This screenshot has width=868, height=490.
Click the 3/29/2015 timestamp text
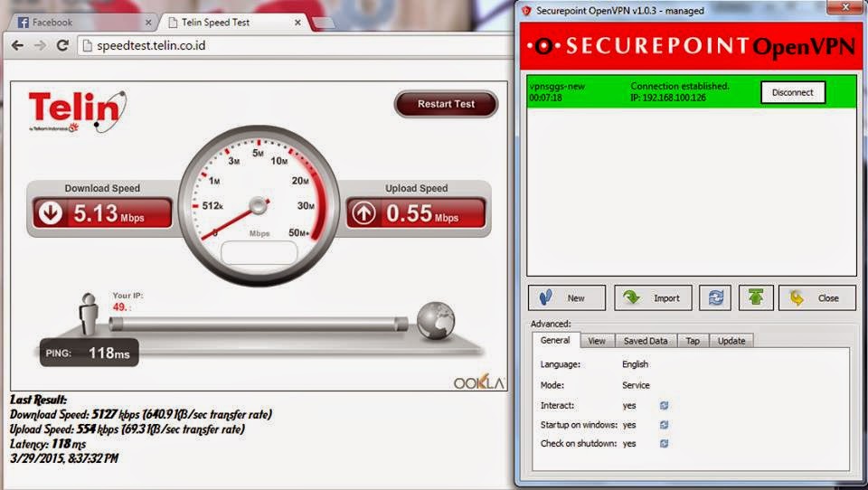(64, 458)
